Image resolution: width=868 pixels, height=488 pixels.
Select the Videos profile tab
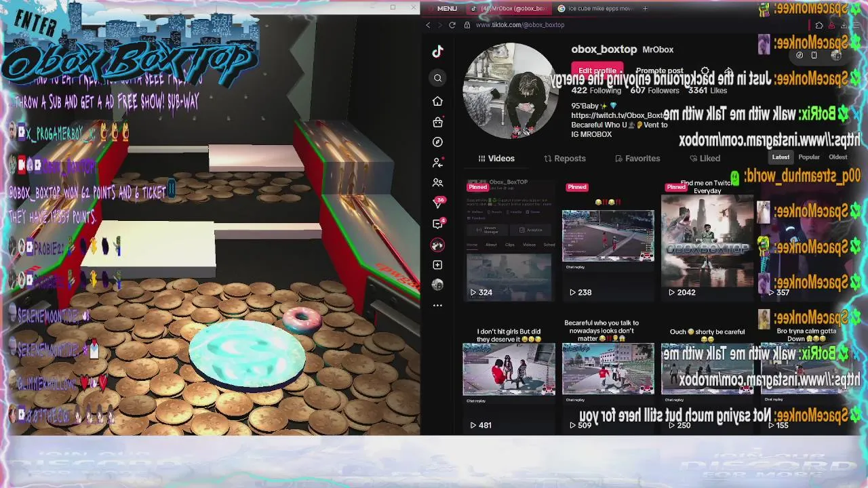coord(496,159)
